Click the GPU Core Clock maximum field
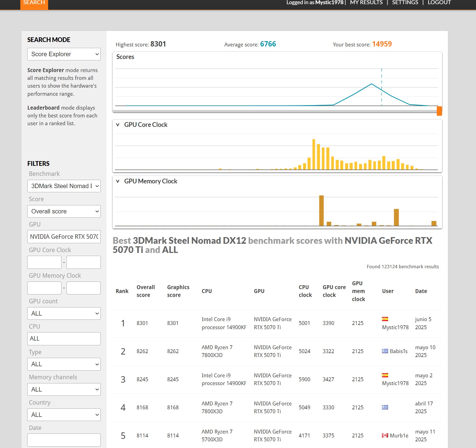 (x=83, y=262)
